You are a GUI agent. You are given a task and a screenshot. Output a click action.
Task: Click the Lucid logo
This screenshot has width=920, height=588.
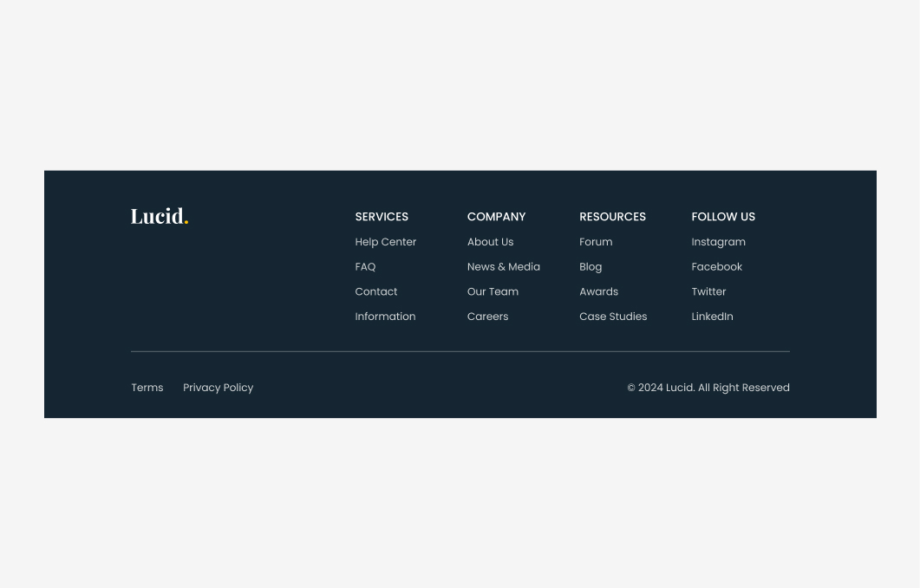coord(159,215)
